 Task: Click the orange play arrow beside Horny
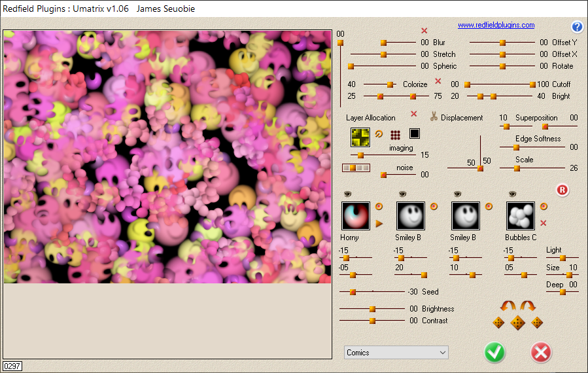379,224
